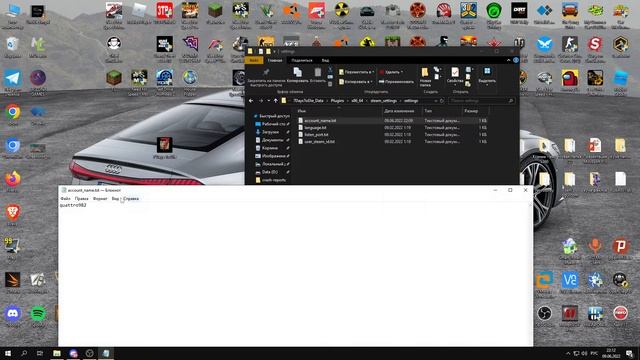Open Spotify desktop icon
This screenshot has height=360, width=640.
(38, 316)
